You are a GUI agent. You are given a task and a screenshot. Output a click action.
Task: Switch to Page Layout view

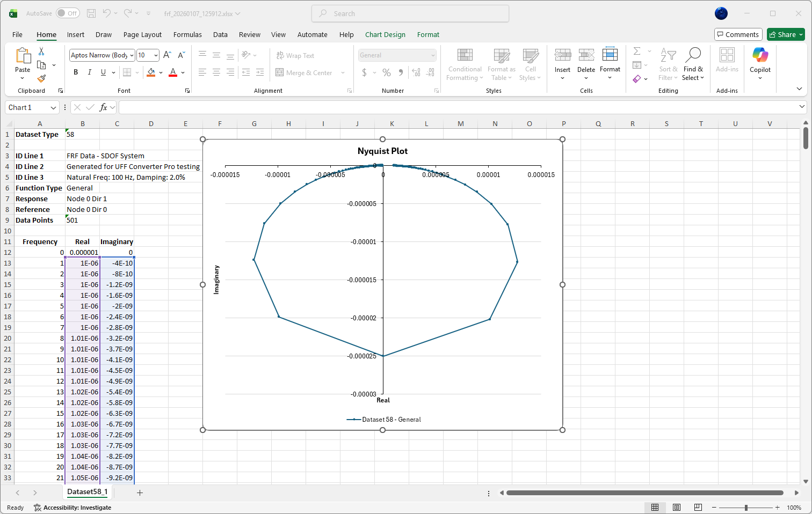676,508
